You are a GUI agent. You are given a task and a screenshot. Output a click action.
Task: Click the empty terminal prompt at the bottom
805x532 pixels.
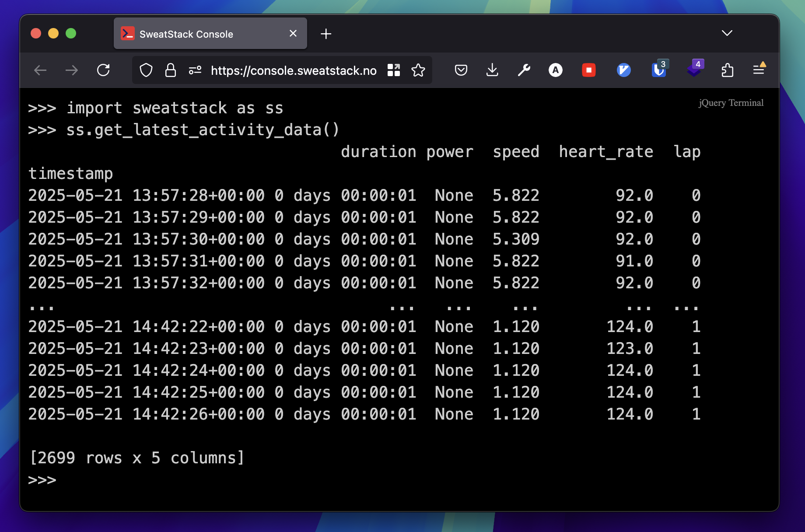tap(42, 480)
